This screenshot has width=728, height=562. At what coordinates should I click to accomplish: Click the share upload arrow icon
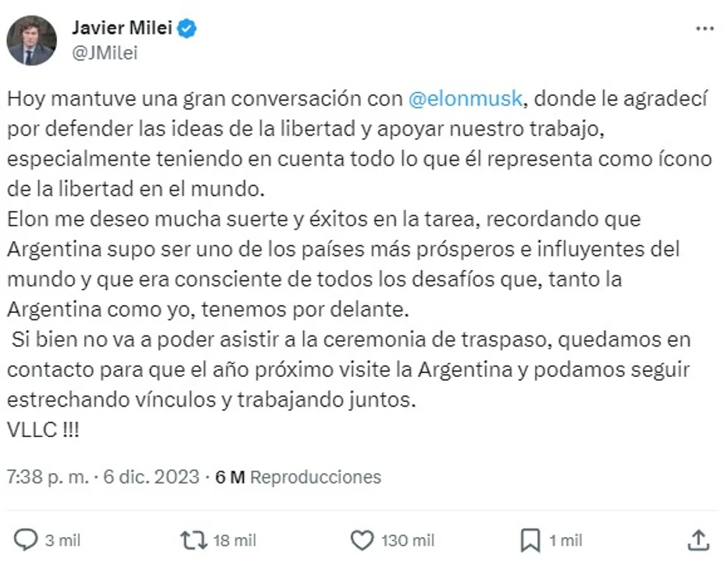click(x=699, y=539)
